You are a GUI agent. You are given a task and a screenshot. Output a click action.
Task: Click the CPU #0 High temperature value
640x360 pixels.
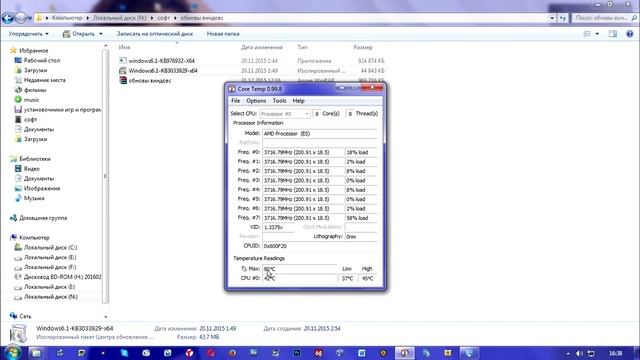(367, 278)
